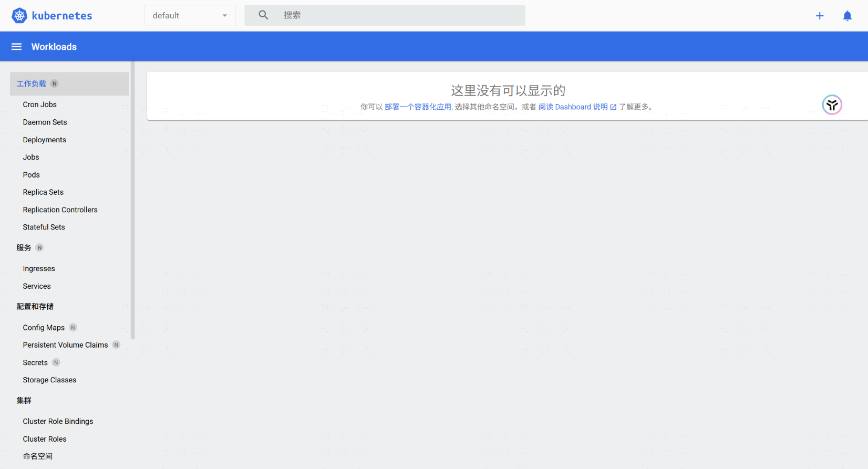Image resolution: width=868 pixels, height=469 pixels.
Task: Click the N badge beside Config Maps
Action: pyautogui.click(x=73, y=327)
